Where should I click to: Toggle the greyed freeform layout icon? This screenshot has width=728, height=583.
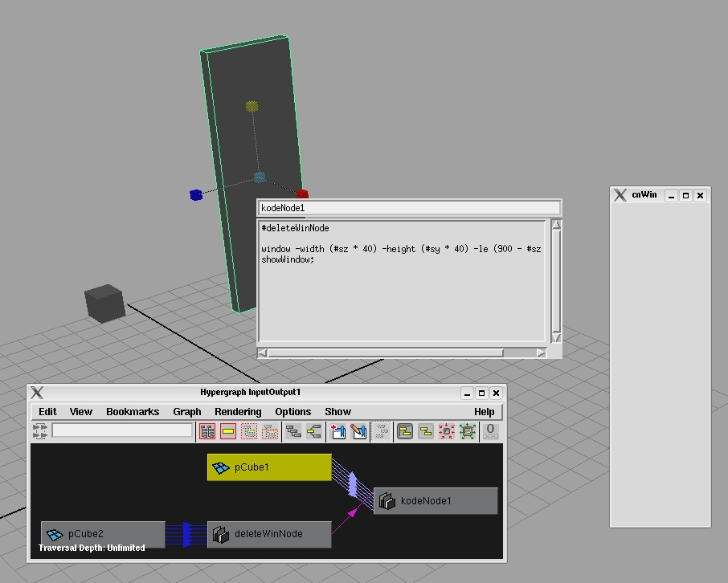[x=382, y=432]
